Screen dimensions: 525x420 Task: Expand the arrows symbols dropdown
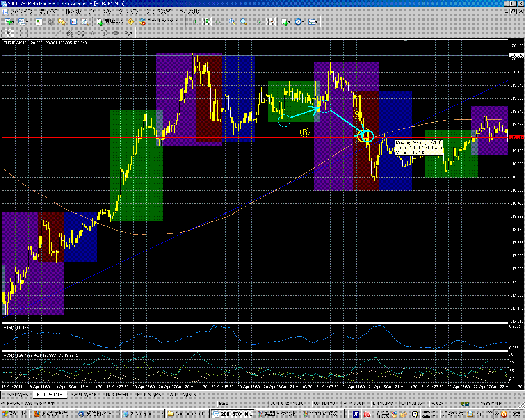pos(129,33)
